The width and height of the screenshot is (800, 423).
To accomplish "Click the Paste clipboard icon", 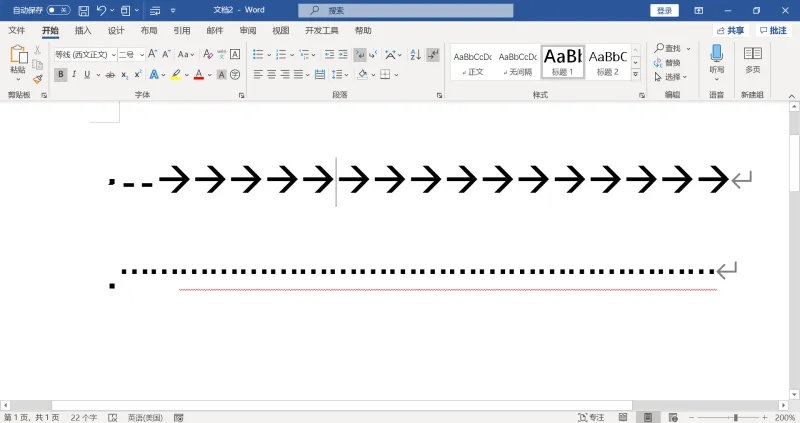I will (18, 55).
